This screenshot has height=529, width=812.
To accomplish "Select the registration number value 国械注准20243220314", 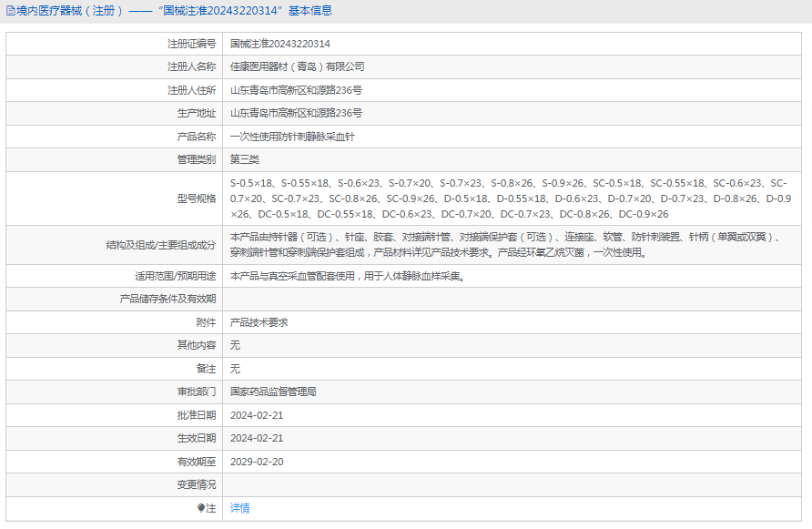I will (x=280, y=44).
